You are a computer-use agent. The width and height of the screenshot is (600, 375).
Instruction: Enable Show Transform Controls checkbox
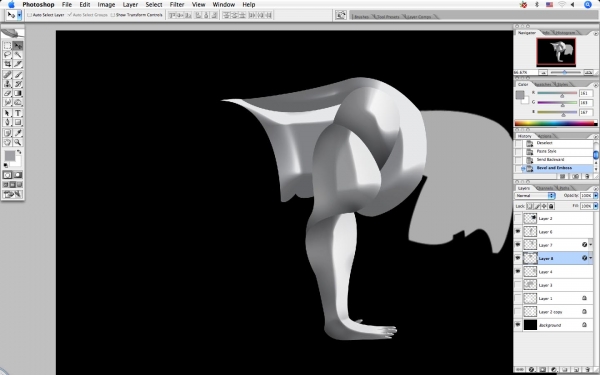pos(112,15)
